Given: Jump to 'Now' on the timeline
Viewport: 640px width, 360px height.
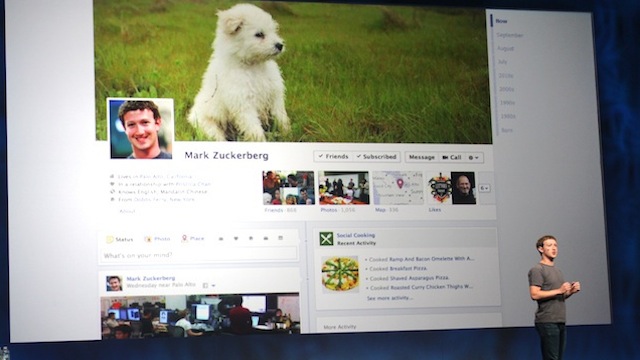Looking at the screenshot, I should pos(501,21).
